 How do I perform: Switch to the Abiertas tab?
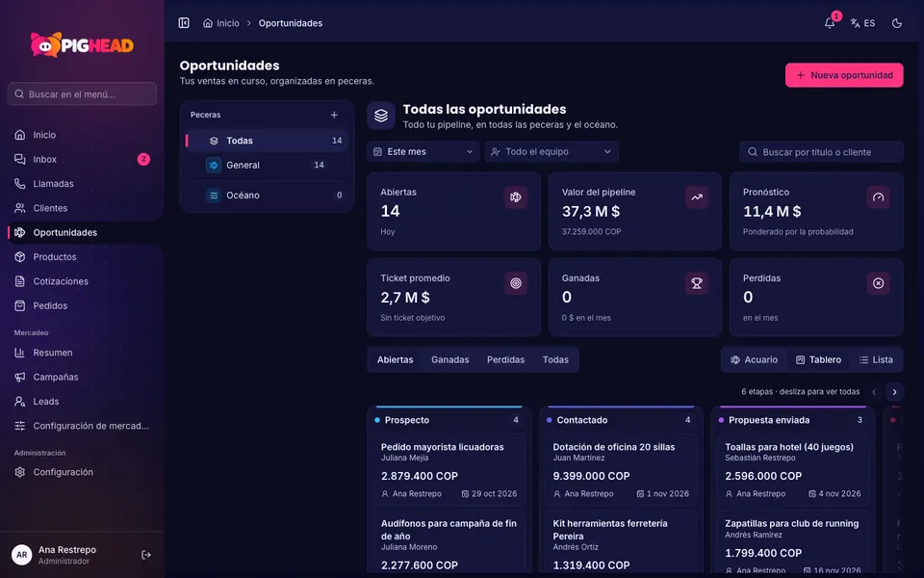point(395,359)
